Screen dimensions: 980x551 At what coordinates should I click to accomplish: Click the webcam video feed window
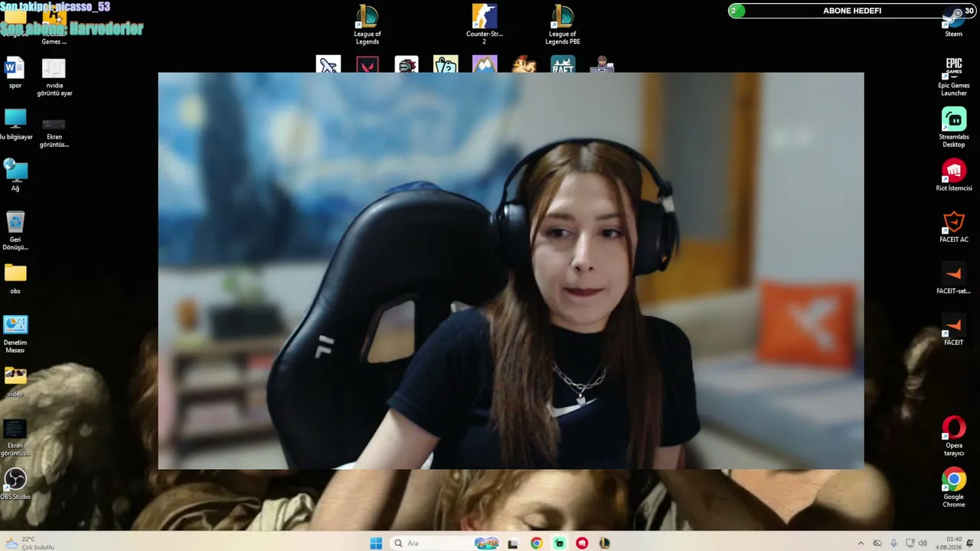[x=511, y=270]
